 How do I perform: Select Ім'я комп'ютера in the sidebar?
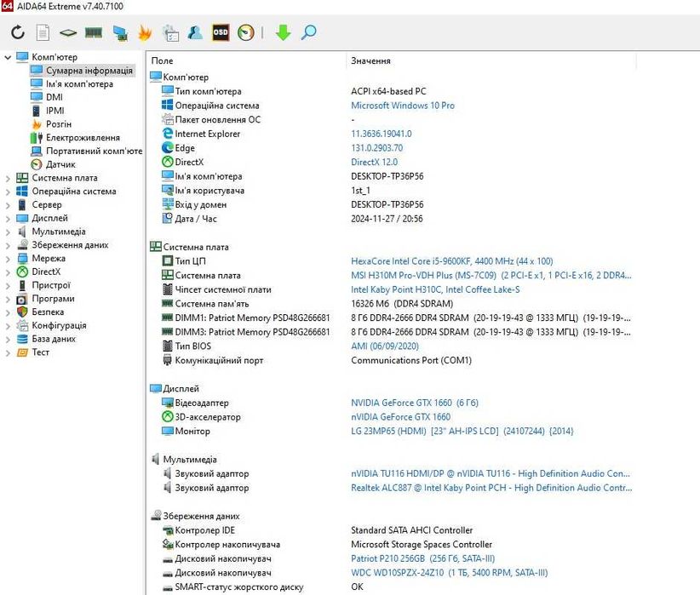click(x=79, y=84)
